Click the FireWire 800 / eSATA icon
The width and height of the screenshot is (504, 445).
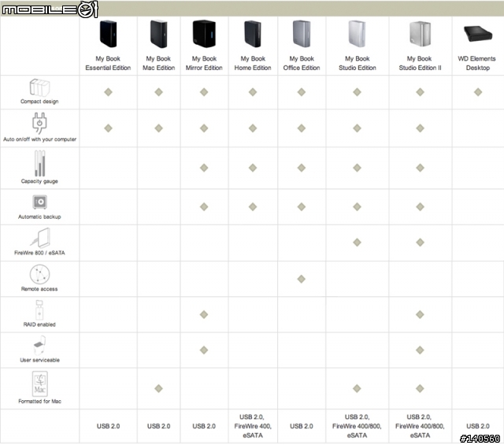click(40, 238)
